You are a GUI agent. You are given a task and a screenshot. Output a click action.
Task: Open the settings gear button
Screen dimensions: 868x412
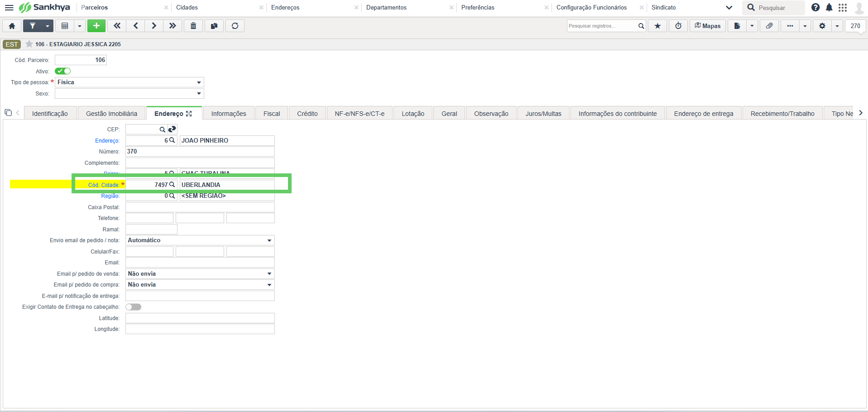click(822, 26)
